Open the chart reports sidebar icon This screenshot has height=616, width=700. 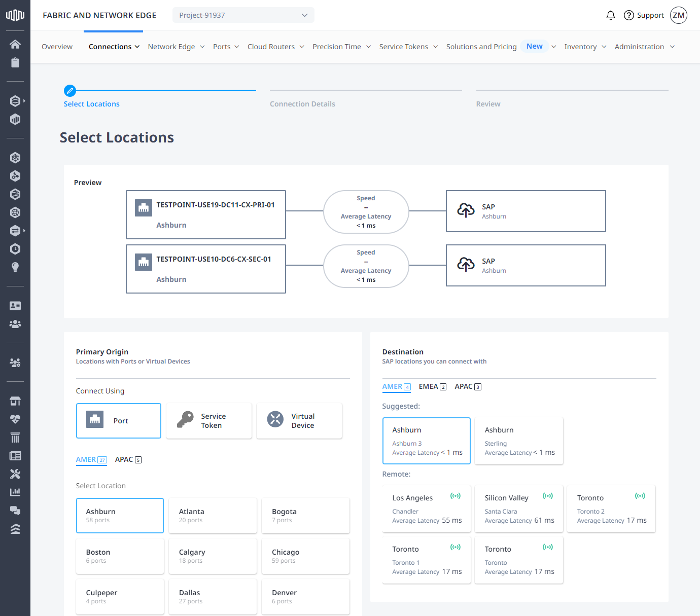[x=15, y=492]
